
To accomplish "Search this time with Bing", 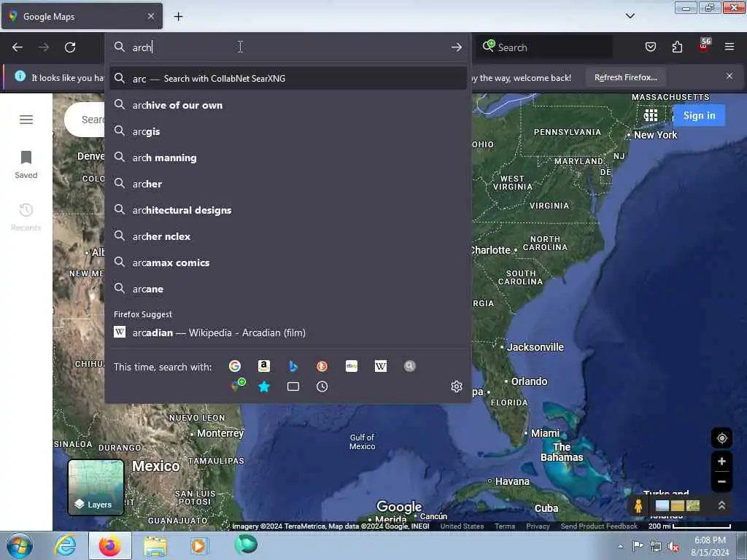I will click(x=293, y=366).
